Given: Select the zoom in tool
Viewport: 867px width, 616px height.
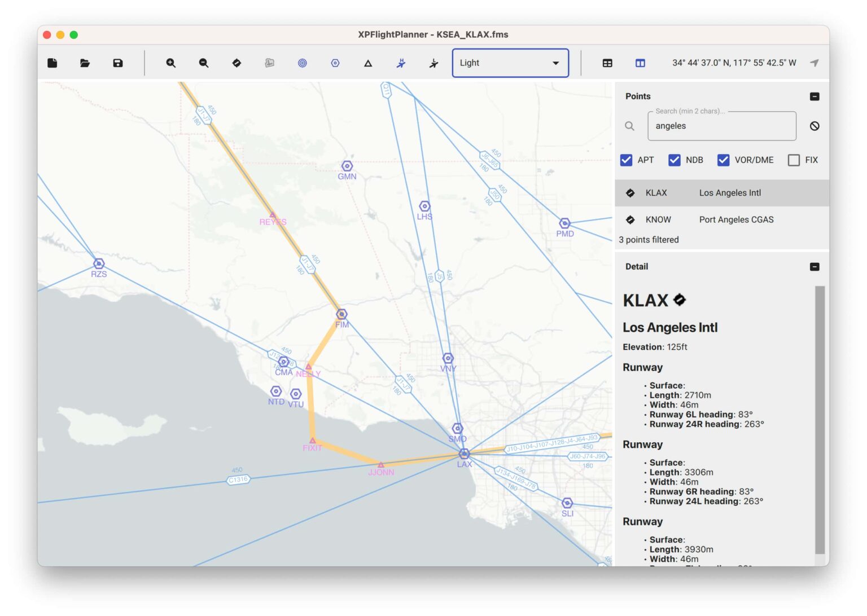Looking at the screenshot, I should pos(170,63).
